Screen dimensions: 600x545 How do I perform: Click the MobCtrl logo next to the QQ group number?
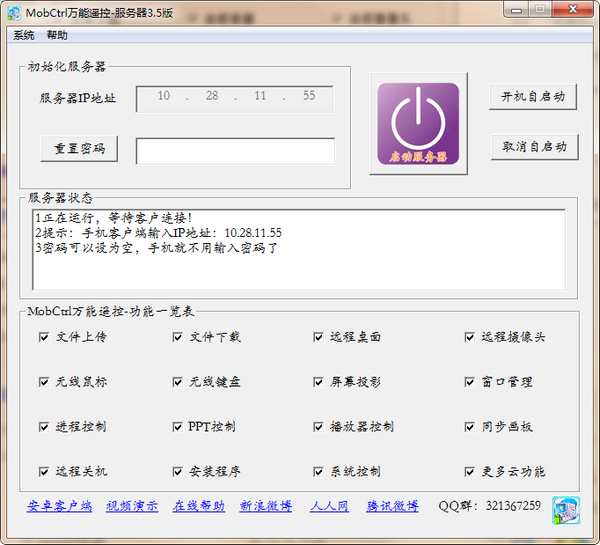coord(566,511)
